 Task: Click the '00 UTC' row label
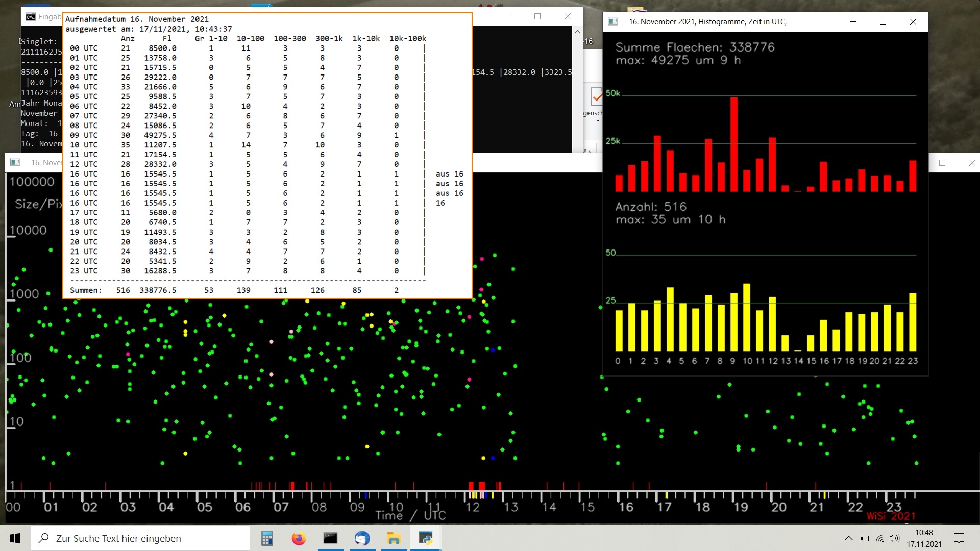pos(84,48)
